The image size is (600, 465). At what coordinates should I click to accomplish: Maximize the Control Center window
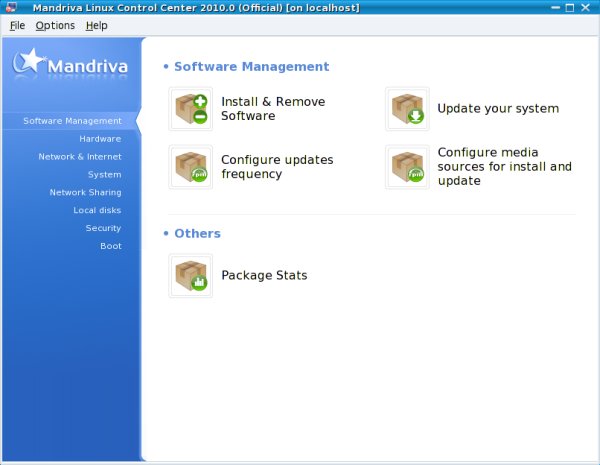click(x=570, y=7)
